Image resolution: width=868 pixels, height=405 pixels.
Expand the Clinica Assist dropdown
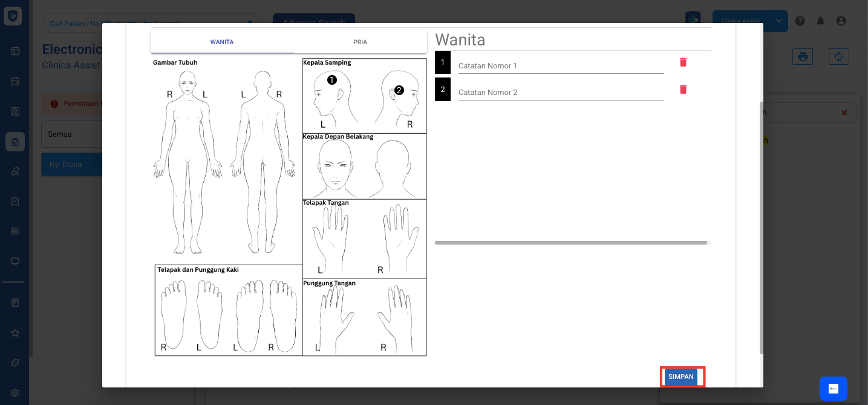(x=779, y=21)
